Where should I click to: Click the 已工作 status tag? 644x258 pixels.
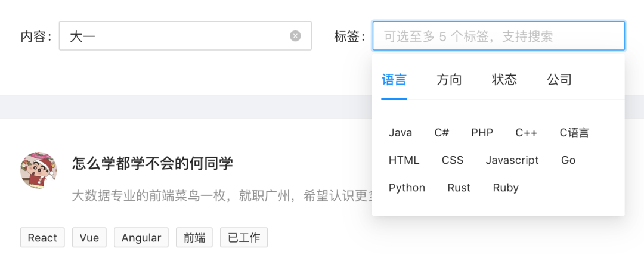click(x=243, y=238)
